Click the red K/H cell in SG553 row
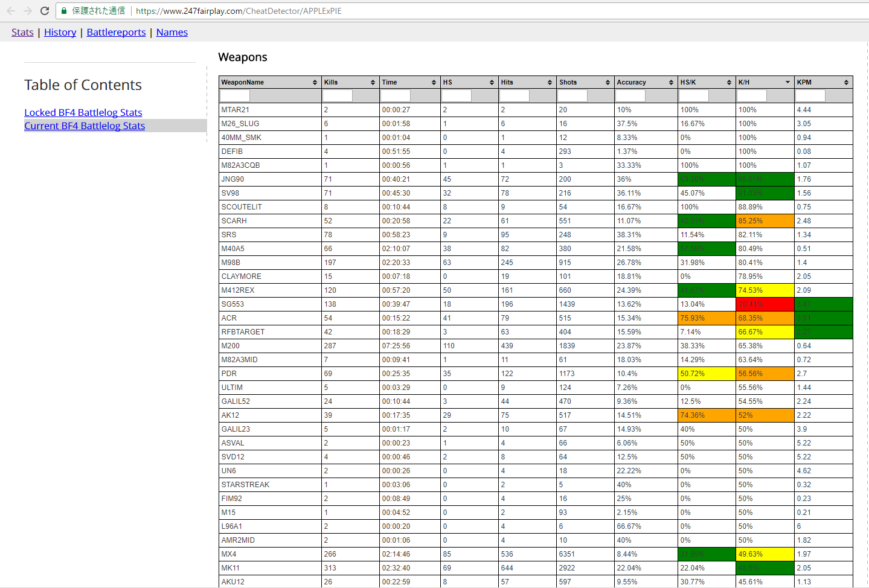 765,304
